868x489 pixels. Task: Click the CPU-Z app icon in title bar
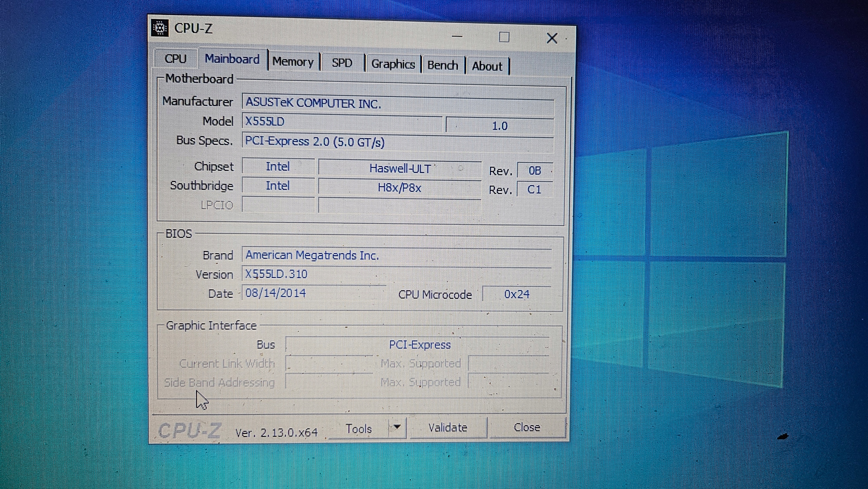[x=160, y=28]
